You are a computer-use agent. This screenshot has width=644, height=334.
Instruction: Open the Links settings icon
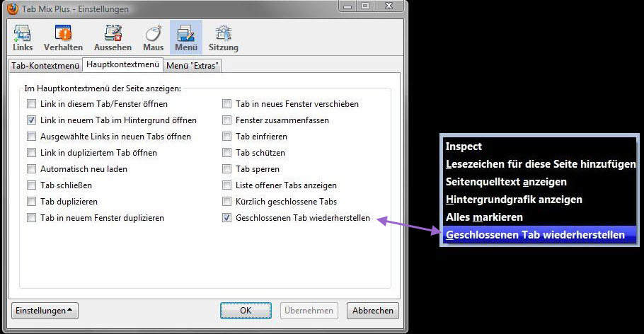point(23,38)
